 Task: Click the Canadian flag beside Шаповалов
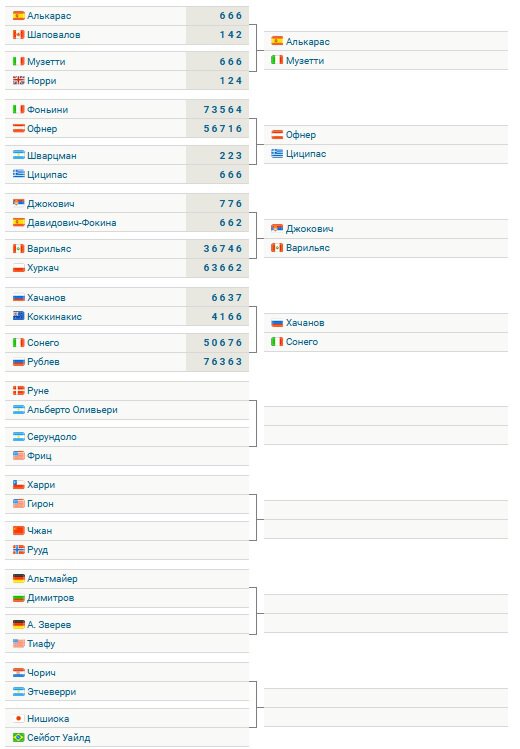pos(19,34)
